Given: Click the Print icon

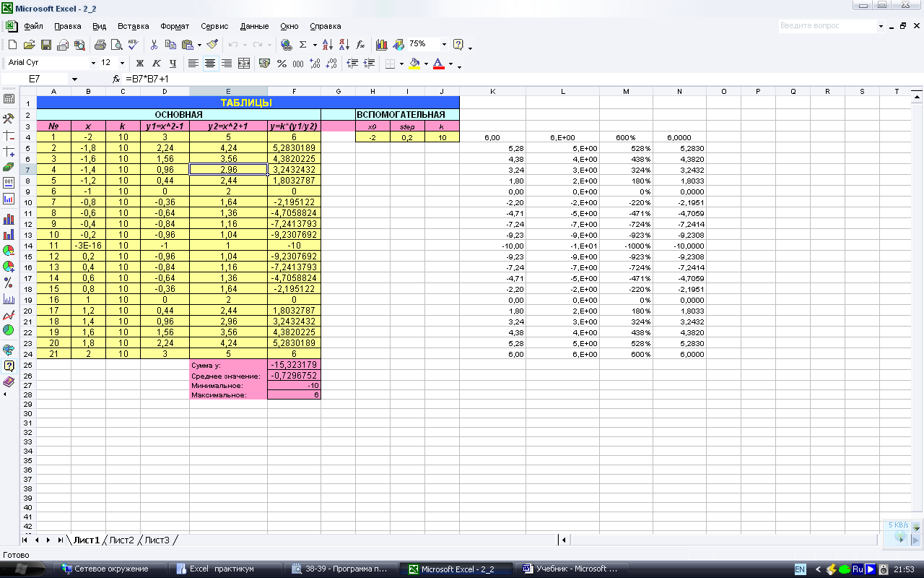Looking at the screenshot, I should [x=100, y=45].
